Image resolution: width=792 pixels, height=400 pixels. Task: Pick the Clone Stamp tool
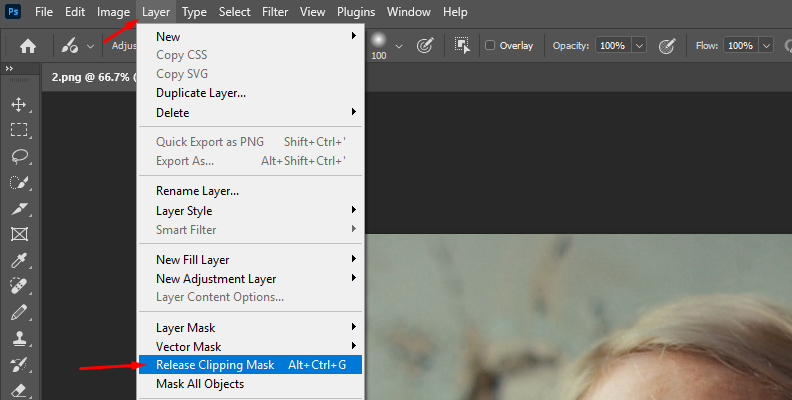[x=19, y=338]
